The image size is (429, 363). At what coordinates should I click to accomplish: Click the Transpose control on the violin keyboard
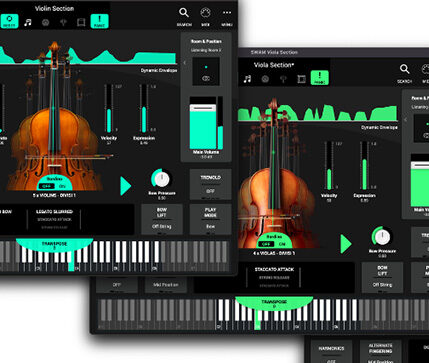coord(54,246)
